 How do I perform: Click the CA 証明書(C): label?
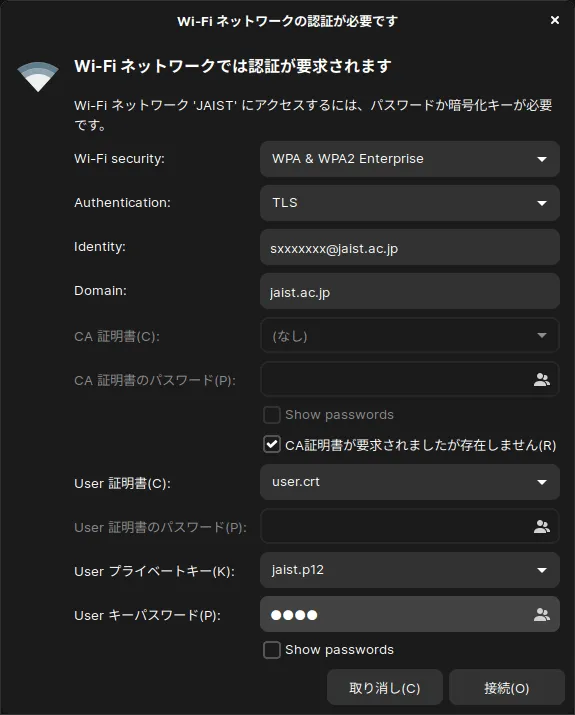[117, 337]
